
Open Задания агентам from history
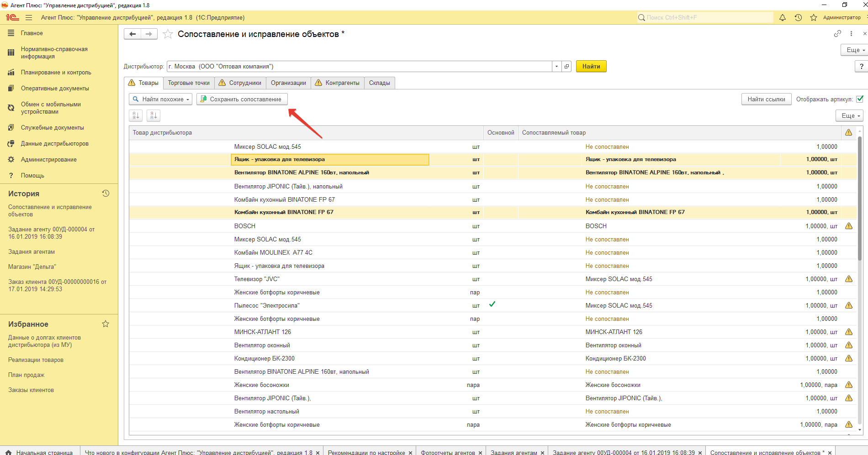[32, 252]
